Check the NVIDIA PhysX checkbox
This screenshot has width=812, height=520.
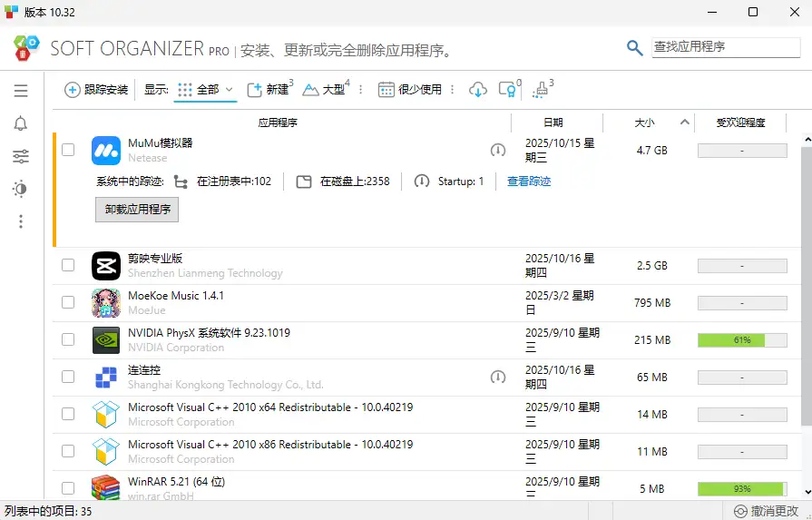68,339
